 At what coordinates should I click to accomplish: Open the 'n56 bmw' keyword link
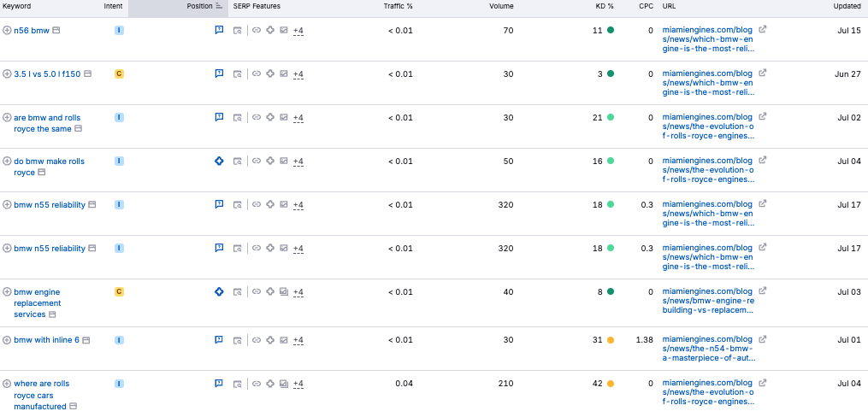pos(32,31)
